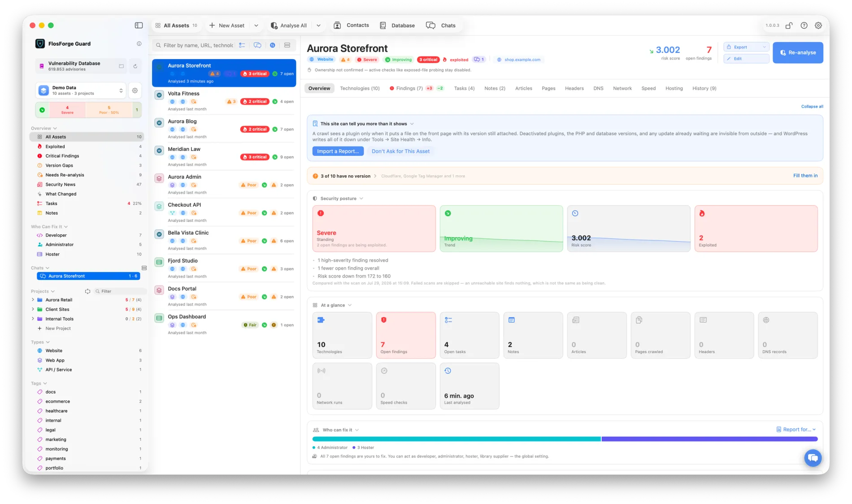Click the unlocked padlock icon

click(x=789, y=26)
